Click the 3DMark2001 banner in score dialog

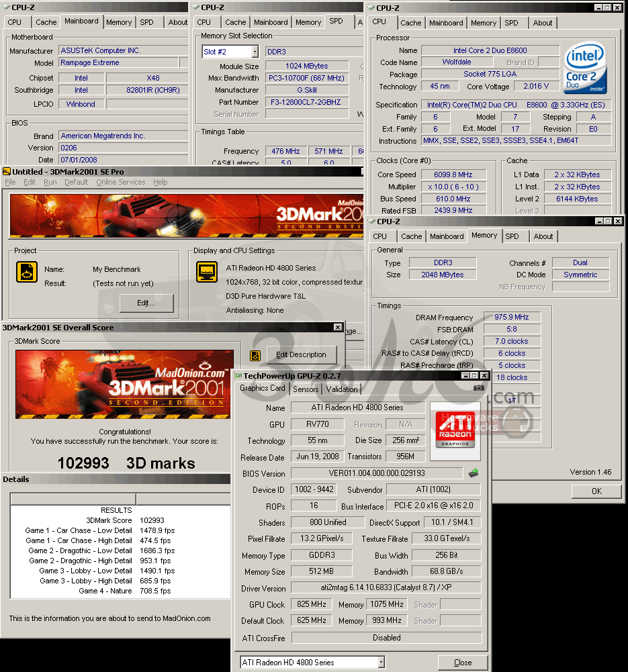click(124, 385)
